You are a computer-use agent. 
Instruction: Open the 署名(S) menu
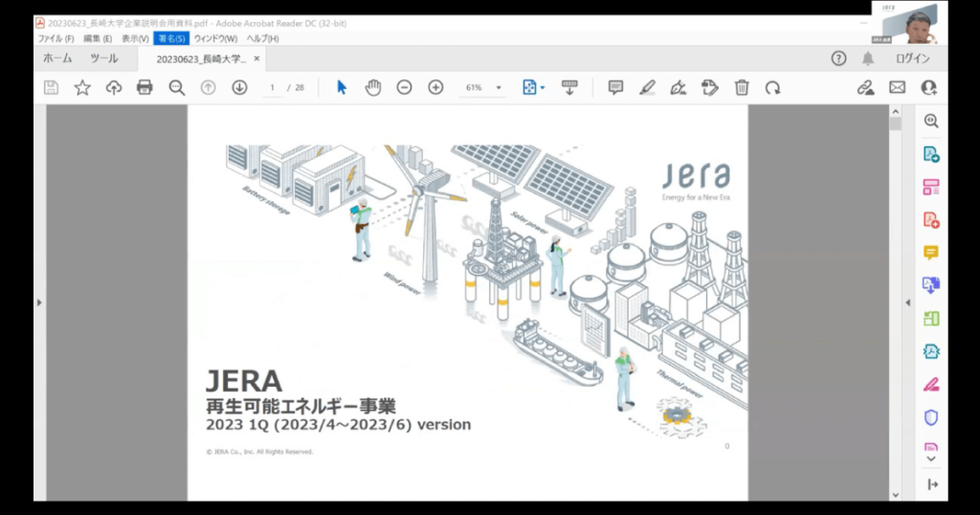click(171, 38)
